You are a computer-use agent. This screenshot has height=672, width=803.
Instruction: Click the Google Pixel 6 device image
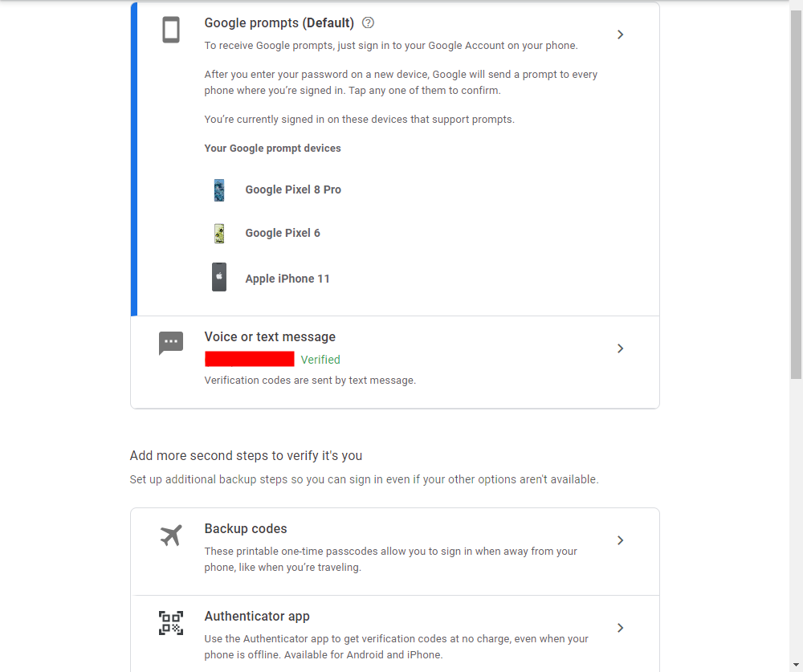point(219,234)
